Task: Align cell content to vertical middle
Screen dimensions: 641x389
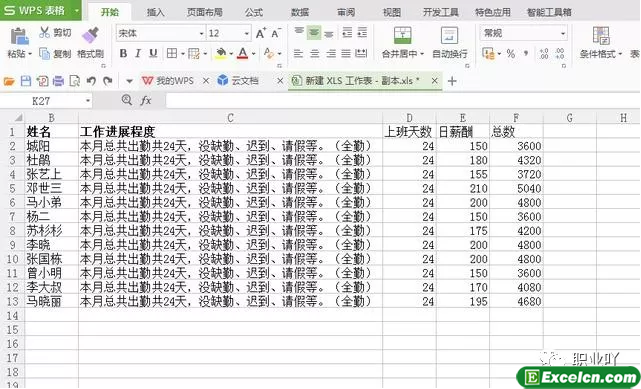Action: [x=314, y=32]
